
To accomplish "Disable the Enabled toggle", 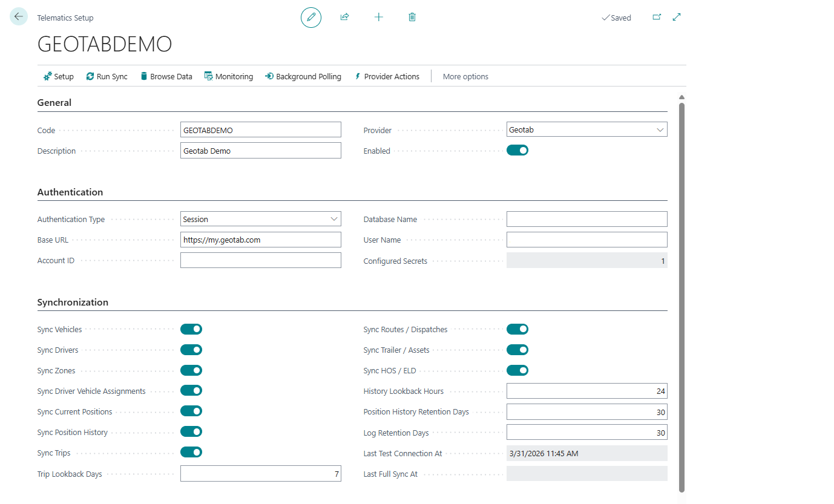I will (517, 150).
